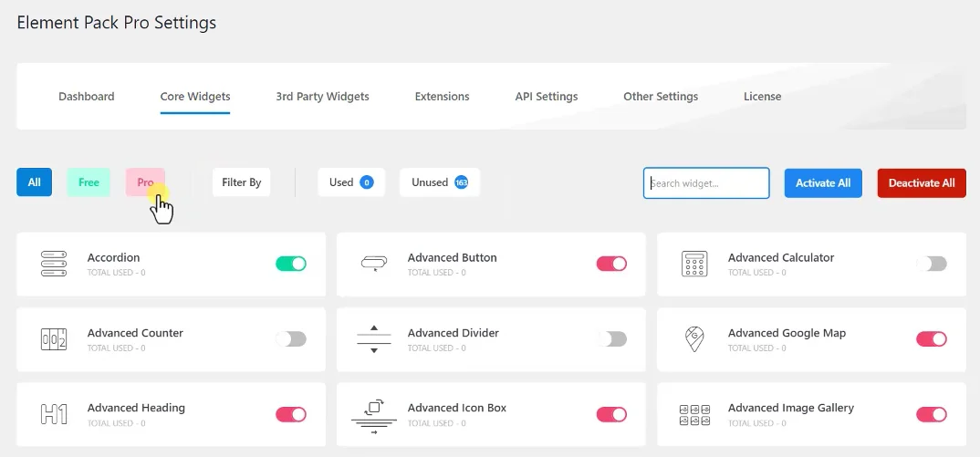Image resolution: width=980 pixels, height=457 pixels.
Task: Enable the Advanced Calculator widget switch
Action: [x=932, y=264]
